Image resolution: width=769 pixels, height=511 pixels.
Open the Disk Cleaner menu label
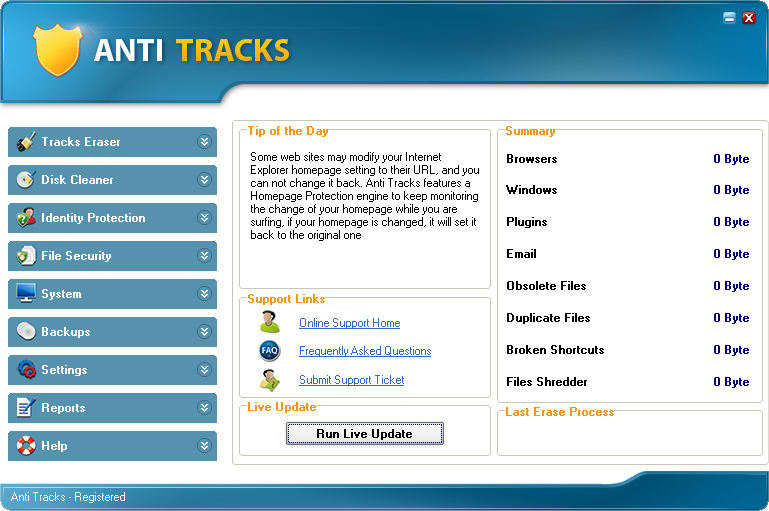77,180
